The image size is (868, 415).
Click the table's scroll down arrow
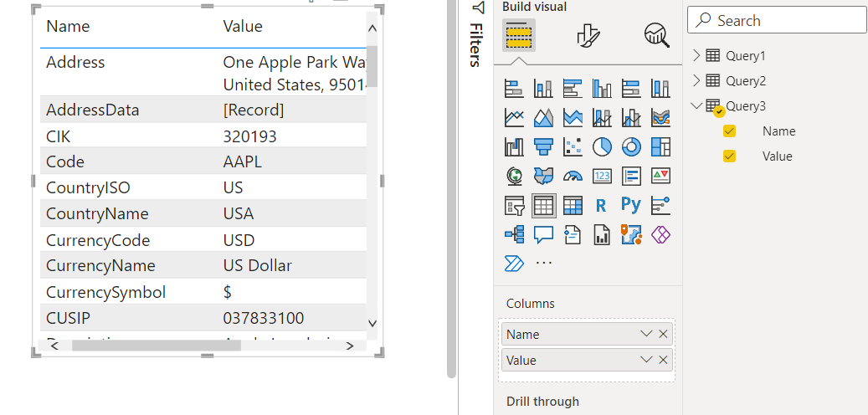point(372,323)
